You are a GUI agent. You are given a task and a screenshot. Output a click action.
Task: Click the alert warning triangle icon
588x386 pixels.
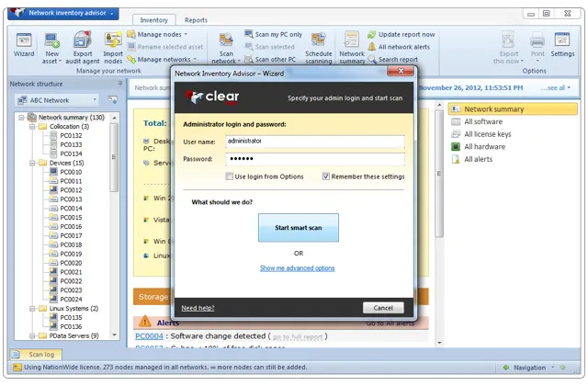point(145,322)
